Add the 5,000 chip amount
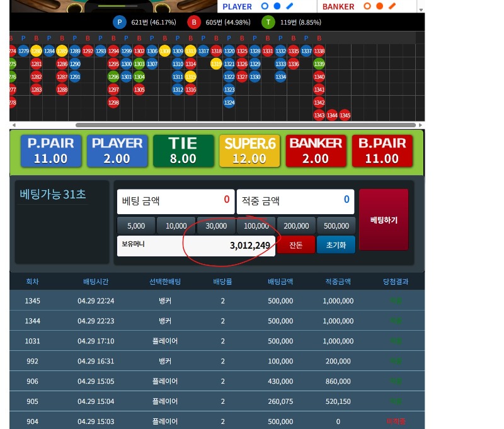504x429 pixels. pyautogui.click(x=136, y=226)
